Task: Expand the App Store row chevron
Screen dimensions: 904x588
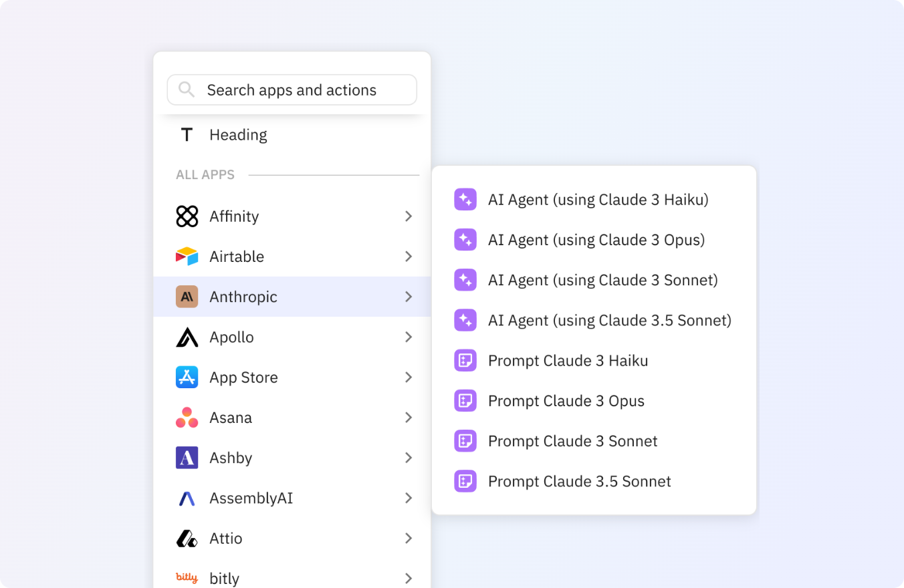Action: (409, 378)
